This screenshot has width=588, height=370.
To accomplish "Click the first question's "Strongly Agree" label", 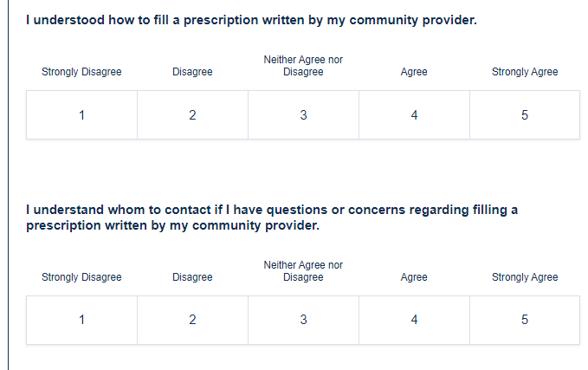I will 525,72.
